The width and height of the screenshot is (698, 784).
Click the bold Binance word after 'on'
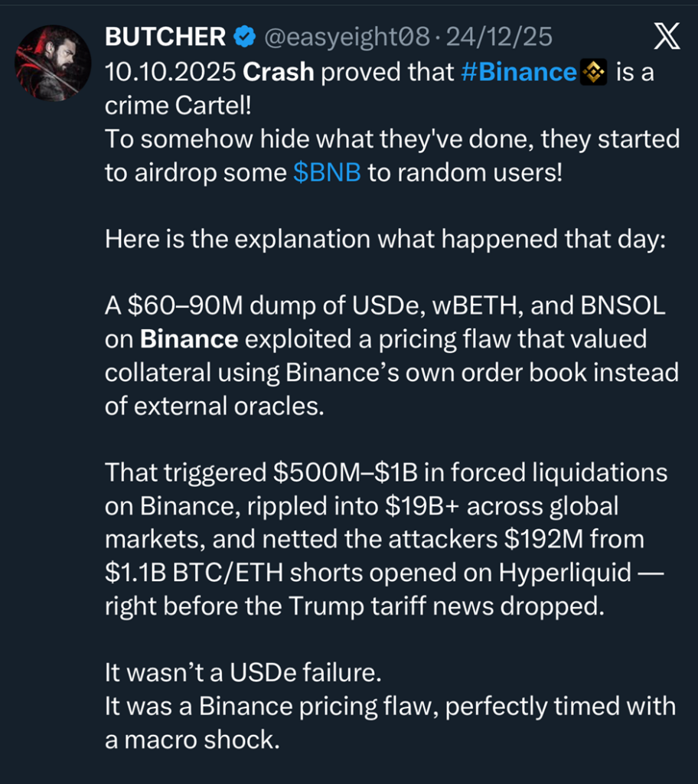pyautogui.click(x=189, y=338)
